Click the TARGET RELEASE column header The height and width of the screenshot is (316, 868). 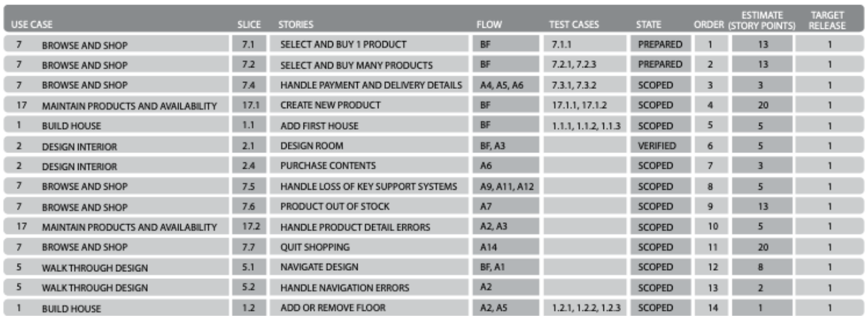827,20
